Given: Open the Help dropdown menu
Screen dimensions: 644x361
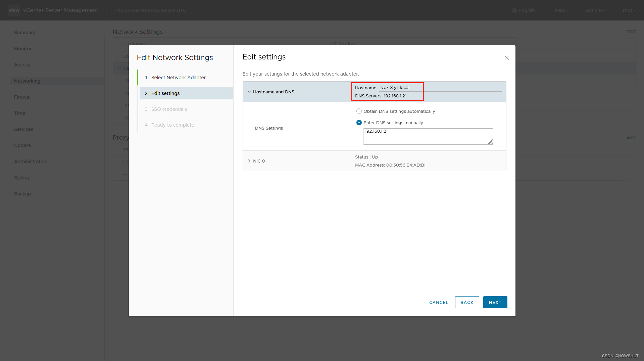Looking at the screenshot, I should pos(562,10).
